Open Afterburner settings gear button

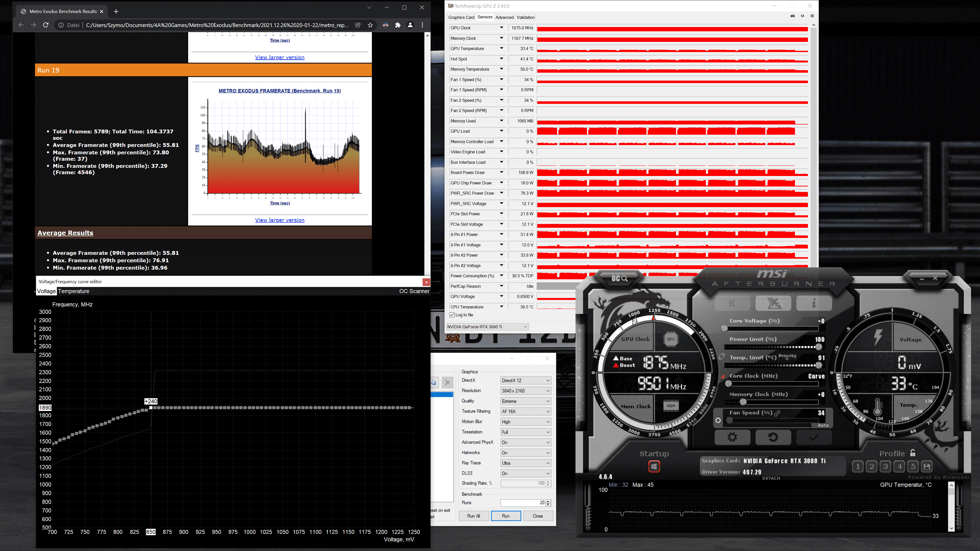(x=732, y=437)
